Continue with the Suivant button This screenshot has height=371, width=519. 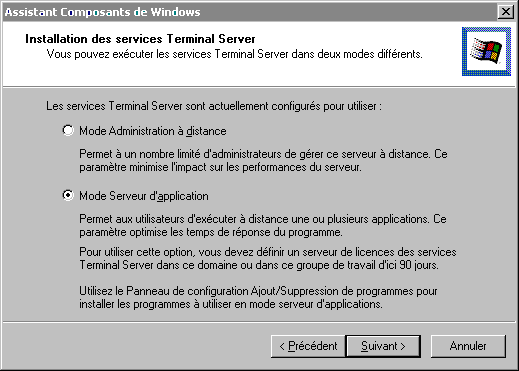(x=383, y=346)
